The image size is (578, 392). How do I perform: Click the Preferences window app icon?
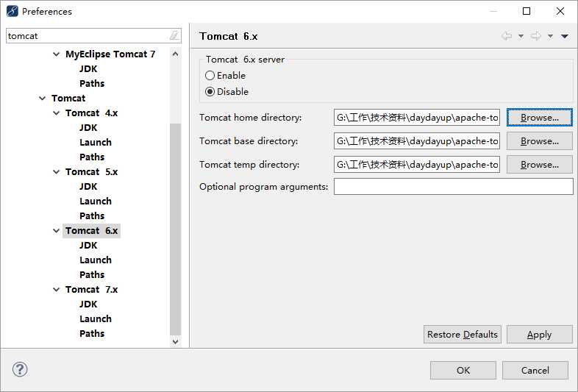(12, 11)
